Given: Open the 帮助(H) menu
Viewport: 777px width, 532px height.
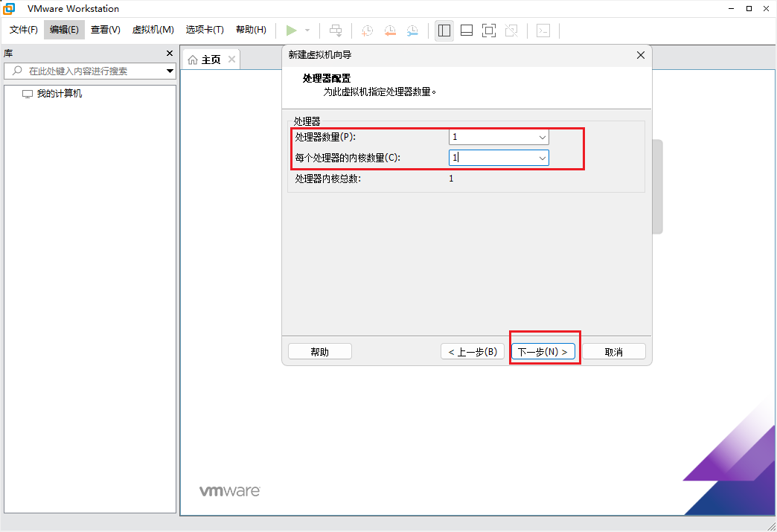Looking at the screenshot, I should (x=251, y=30).
